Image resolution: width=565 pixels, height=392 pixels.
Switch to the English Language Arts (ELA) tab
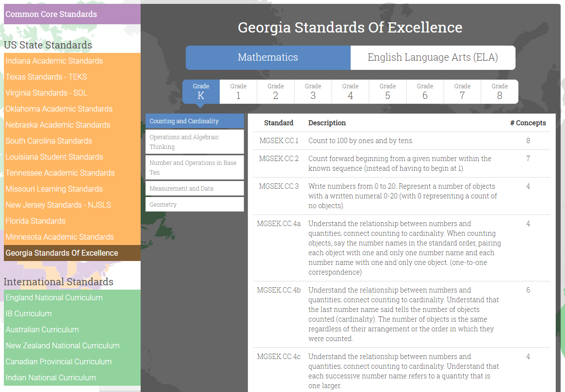tap(433, 57)
